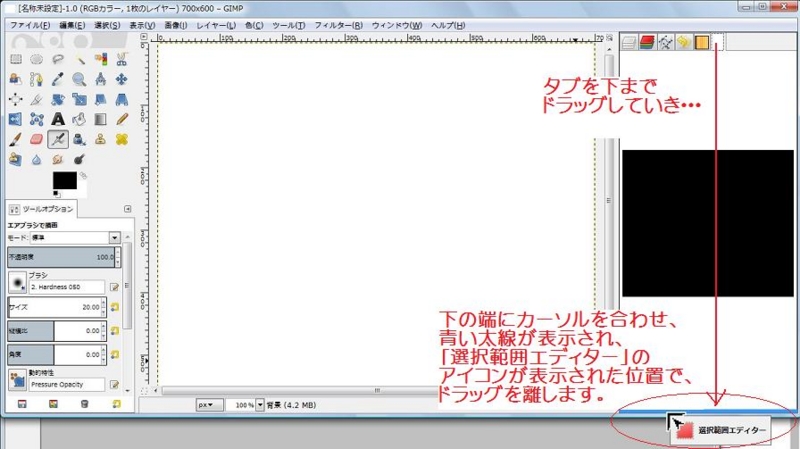Click the dynamics field Pressure Opacity
This screenshot has height=449, width=800.
[67, 385]
